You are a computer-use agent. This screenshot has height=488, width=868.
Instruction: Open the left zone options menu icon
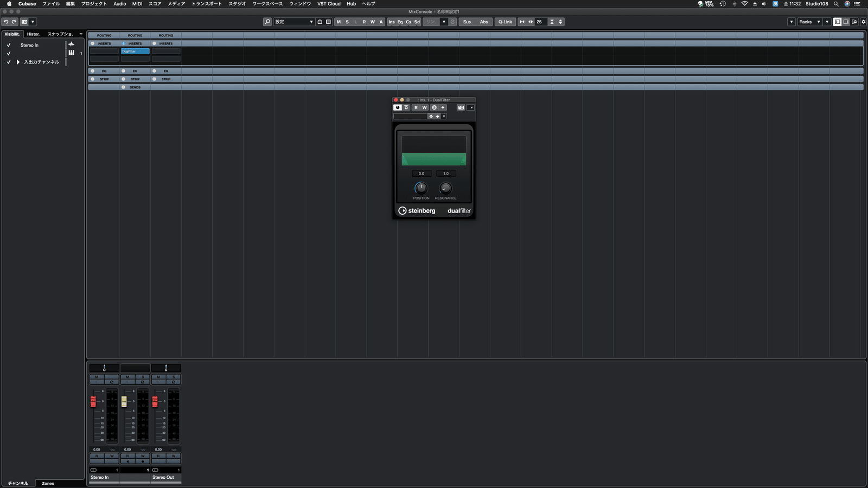81,34
